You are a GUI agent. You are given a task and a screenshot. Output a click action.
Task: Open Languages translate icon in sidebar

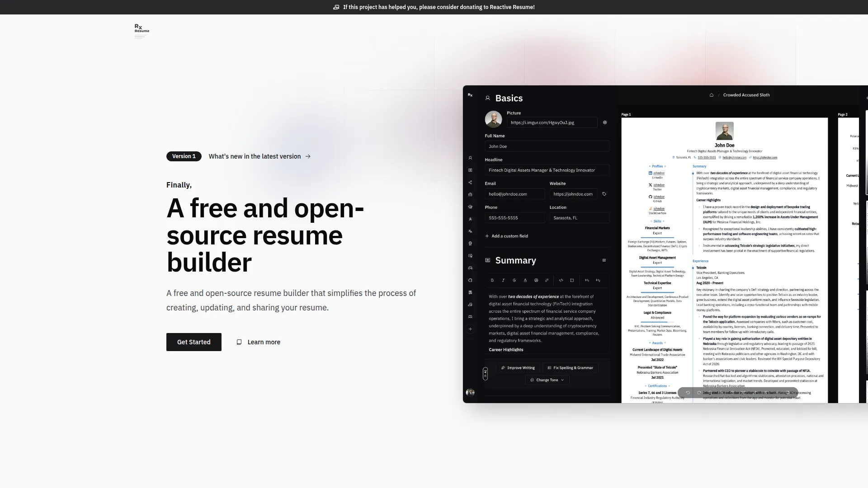[470, 231]
